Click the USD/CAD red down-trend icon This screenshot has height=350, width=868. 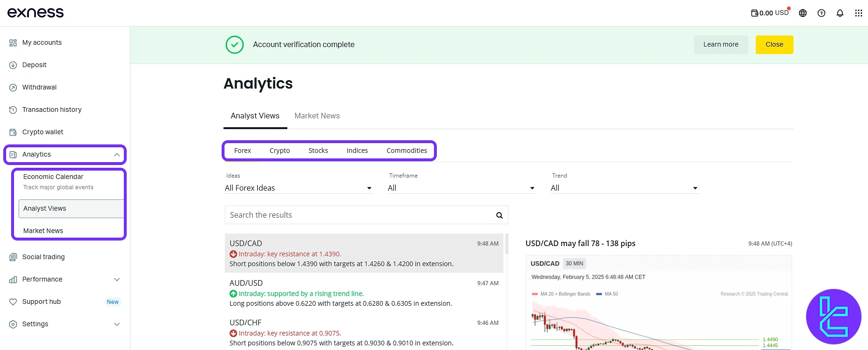(233, 254)
